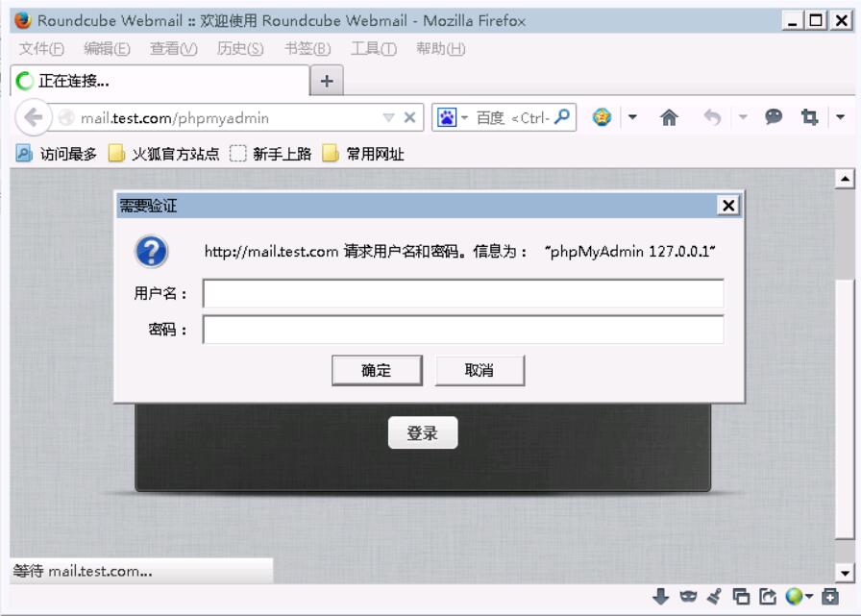Image resolution: width=861 pixels, height=616 pixels.
Task: Click the back arrow navigation button
Action: pyautogui.click(x=34, y=117)
